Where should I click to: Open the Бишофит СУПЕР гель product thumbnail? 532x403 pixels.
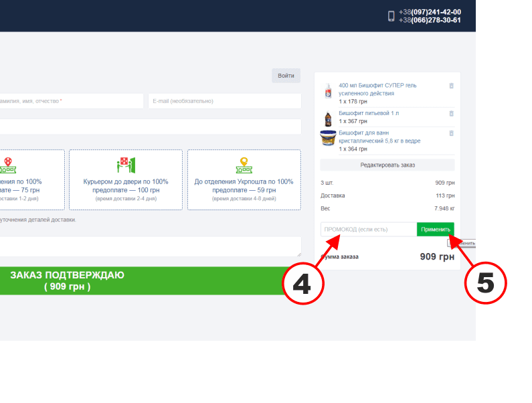coord(328,91)
